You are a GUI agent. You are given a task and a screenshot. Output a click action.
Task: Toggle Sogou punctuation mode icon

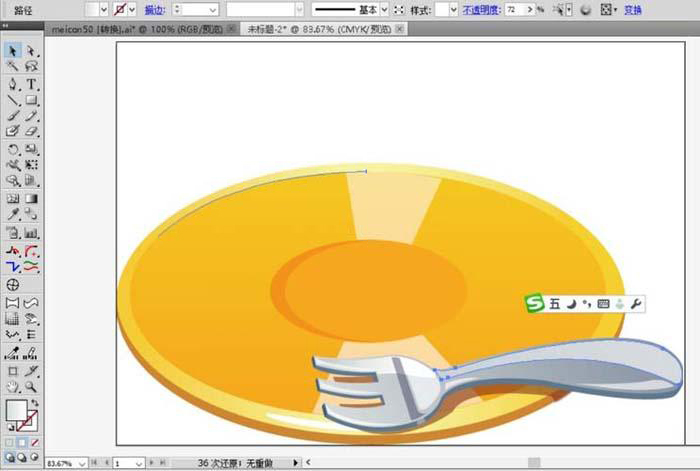[x=587, y=304]
